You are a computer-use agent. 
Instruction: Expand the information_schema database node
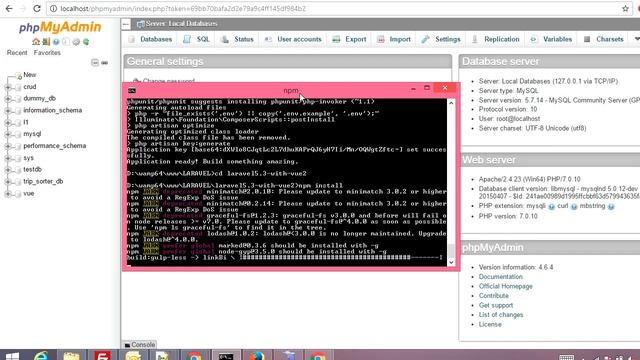click(8, 111)
